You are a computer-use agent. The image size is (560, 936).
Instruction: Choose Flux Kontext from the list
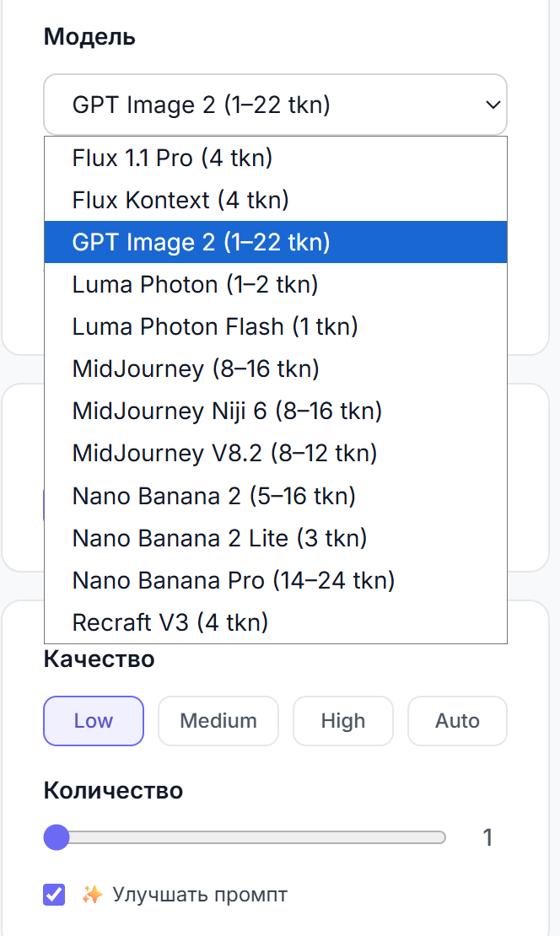click(276, 200)
